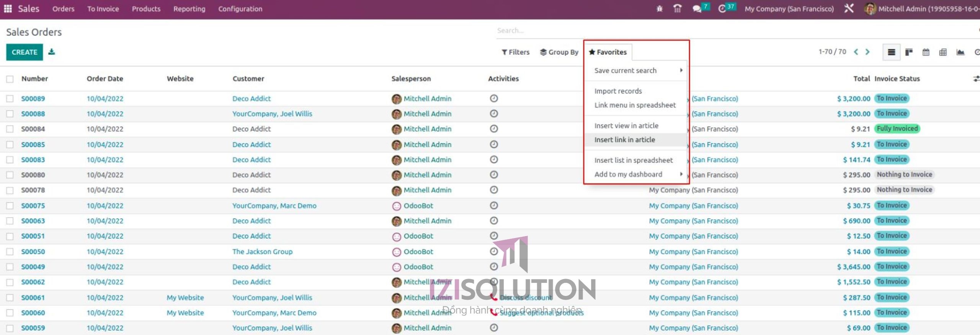Switch to list view icon
This screenshot has width=980, height=335.
(x=891, y=52)
